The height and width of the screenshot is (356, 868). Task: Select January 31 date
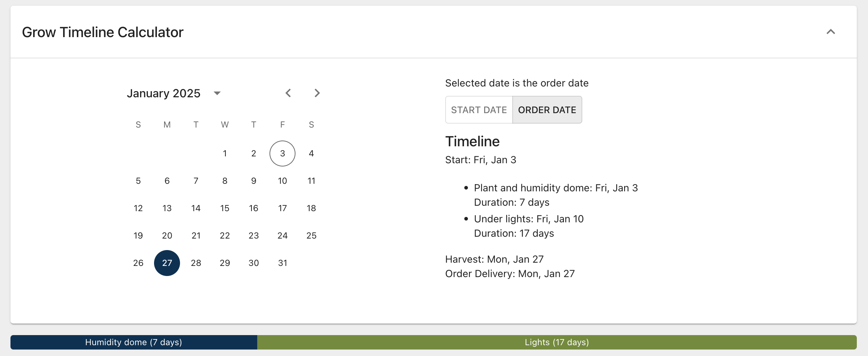coord(282,263)
